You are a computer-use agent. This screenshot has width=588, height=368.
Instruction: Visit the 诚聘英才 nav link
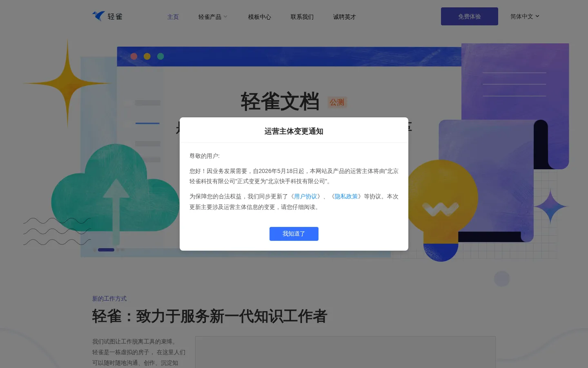click(x=345, y=17)
